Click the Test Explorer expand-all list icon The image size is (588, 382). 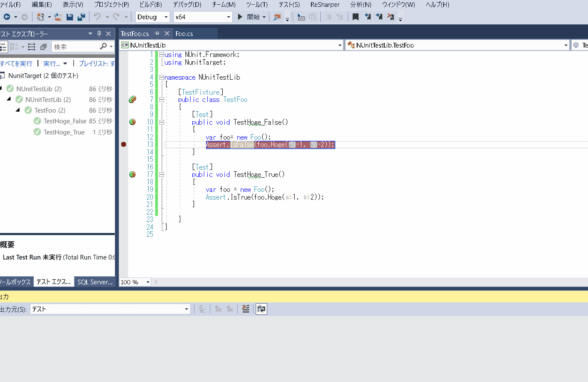[32, 47]
